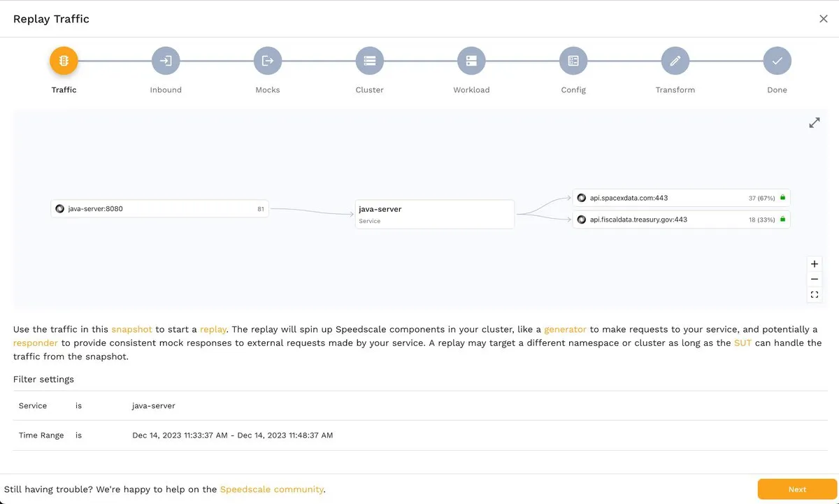This screenshot has height=504, width=839.
Task: Select the java-server:8080 inbound node
Action: pos(159,208)
